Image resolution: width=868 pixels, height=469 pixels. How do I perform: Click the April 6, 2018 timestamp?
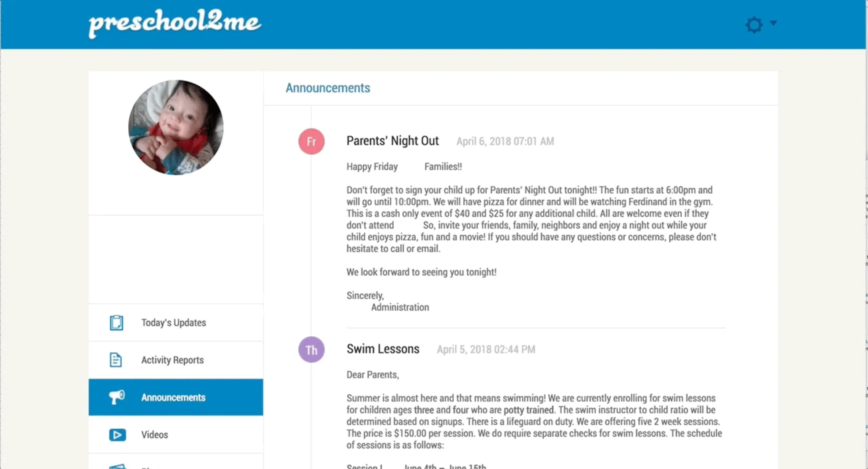tap(505, 141)
